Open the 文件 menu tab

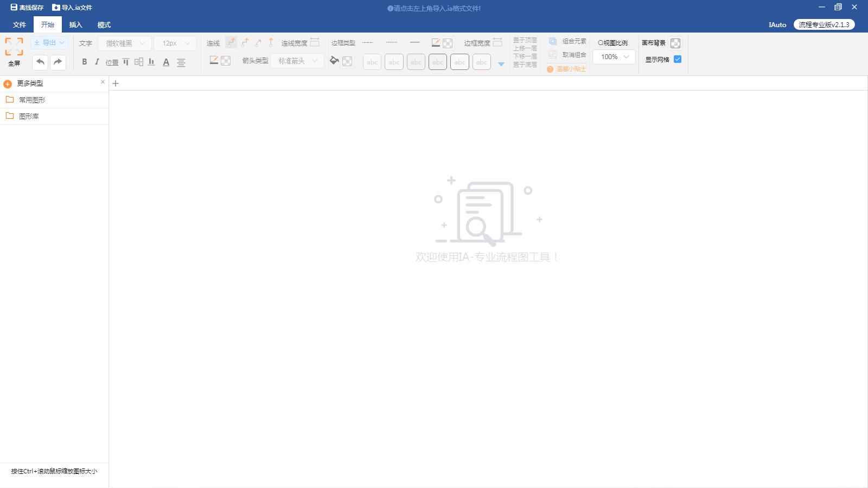[x=20, y=25]
